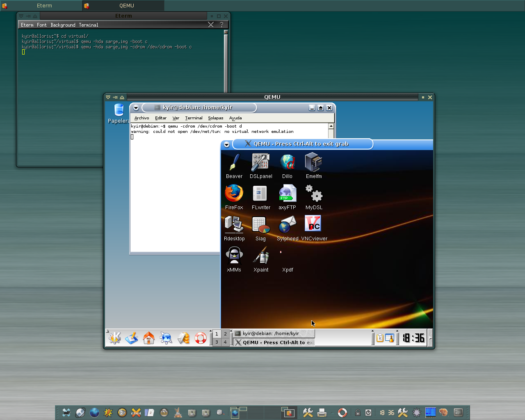Switch to virtual desktop 2 in KDE pager
Image resolution: width=525 pixels, height=420 pixels.
pos(225,334)
